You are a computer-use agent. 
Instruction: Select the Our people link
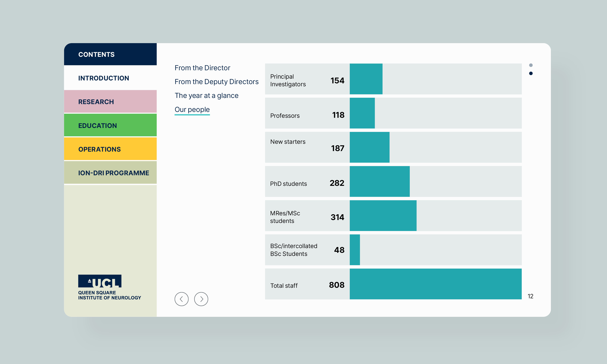click(192, 109)
